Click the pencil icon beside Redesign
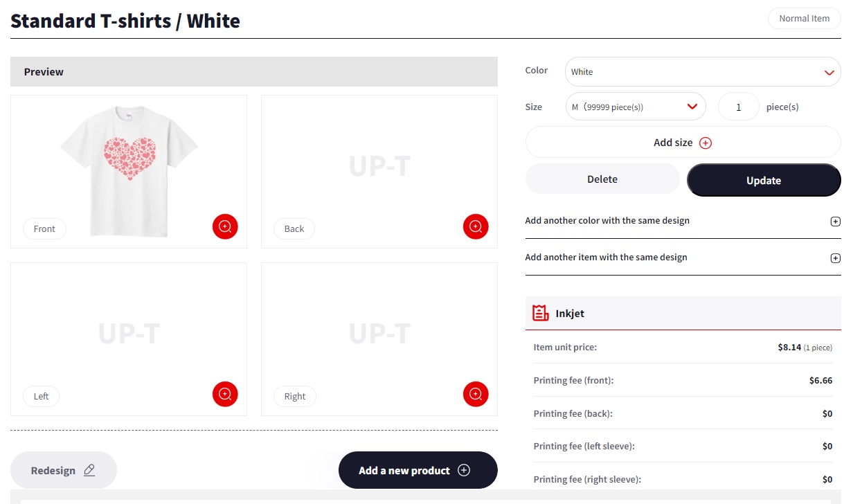This screenshot has width=862, height=504. tap(89, 470)
